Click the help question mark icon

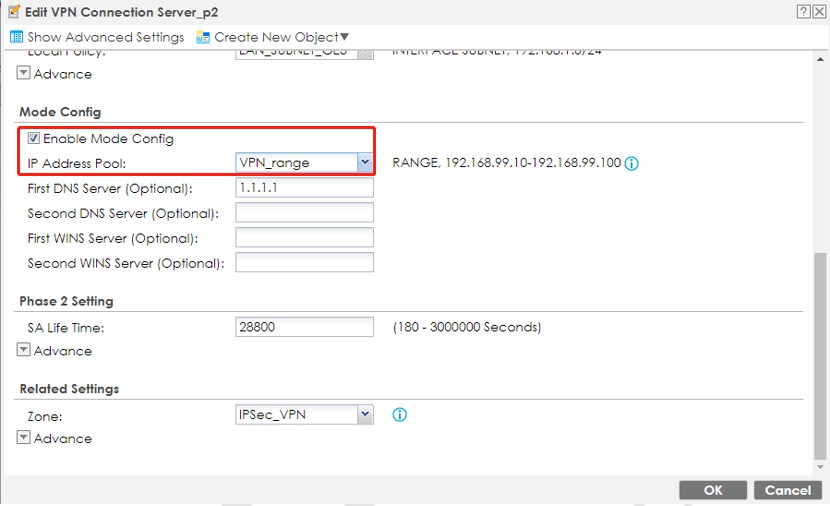click(x=803, y=11)
